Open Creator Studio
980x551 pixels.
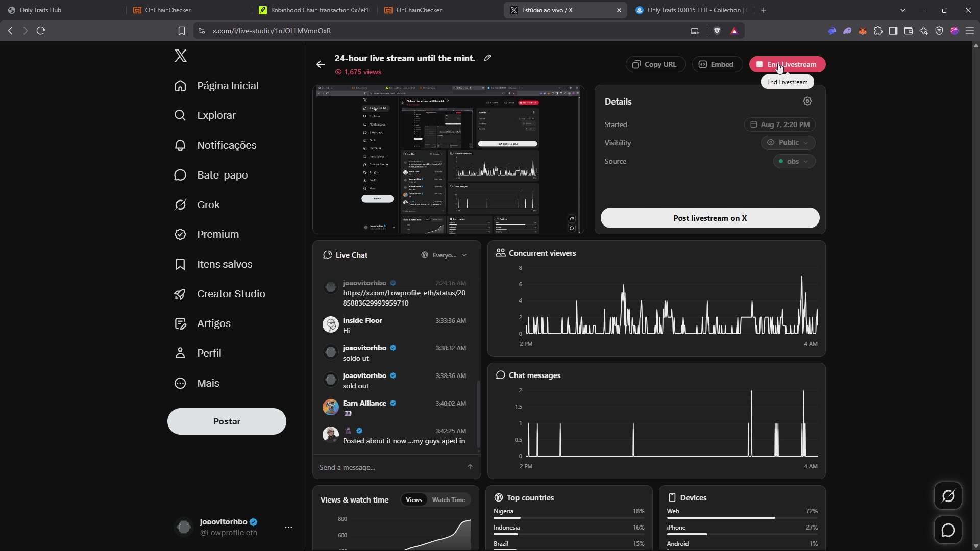click(219, 294)
